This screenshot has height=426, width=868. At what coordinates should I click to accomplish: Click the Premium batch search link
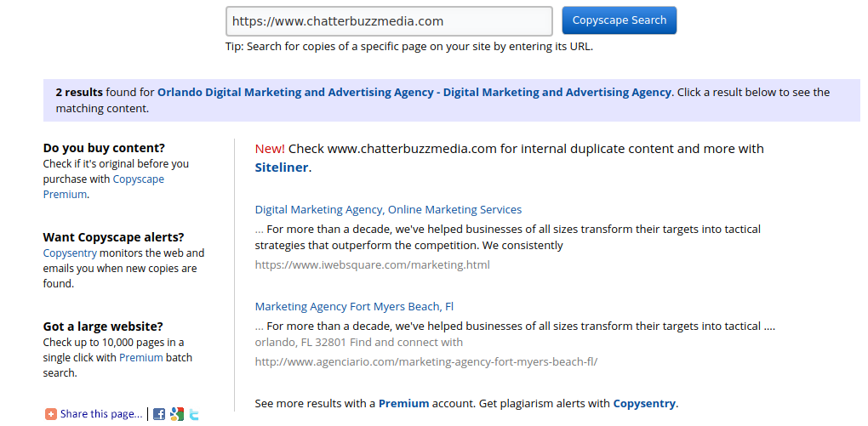coord(141,357)
